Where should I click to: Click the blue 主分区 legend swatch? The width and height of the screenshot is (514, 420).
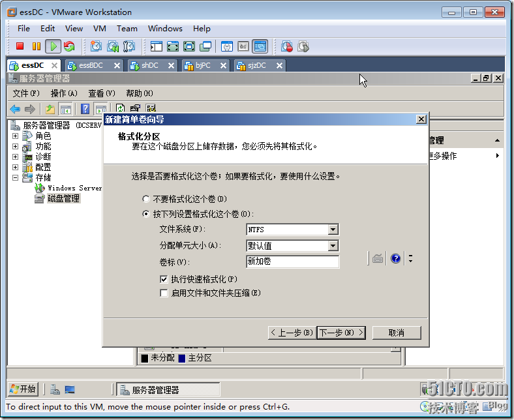point(182,358)
